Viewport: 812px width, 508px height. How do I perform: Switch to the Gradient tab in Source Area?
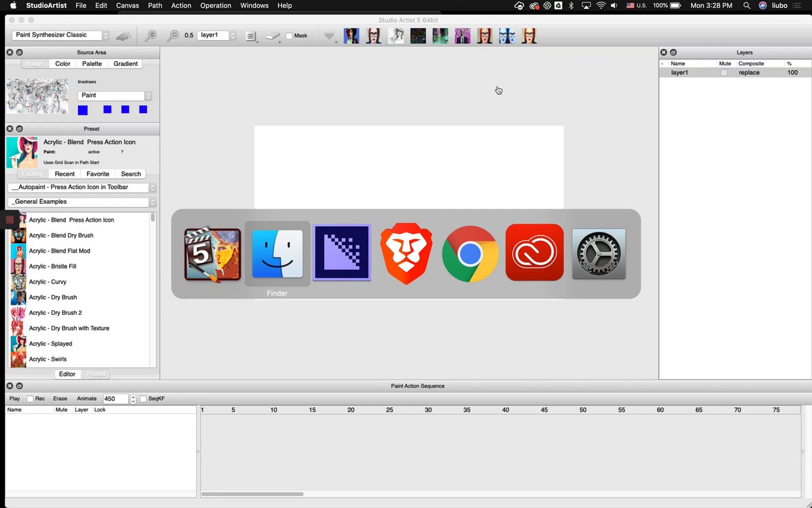(126, 63)
